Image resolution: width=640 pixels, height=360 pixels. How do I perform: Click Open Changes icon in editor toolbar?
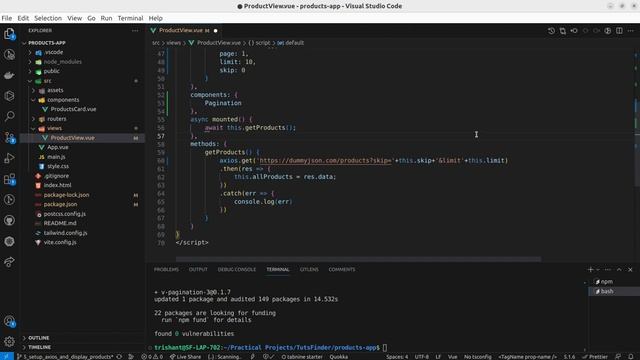point(563,31)
